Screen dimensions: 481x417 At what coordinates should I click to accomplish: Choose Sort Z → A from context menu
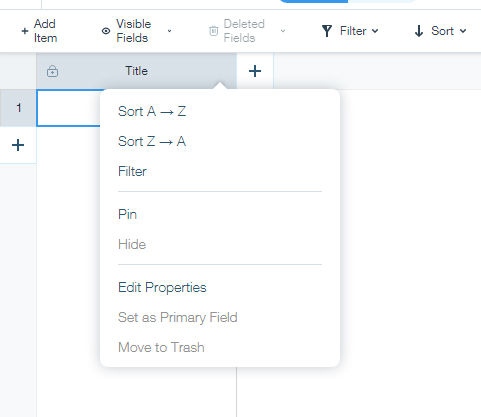152,141
